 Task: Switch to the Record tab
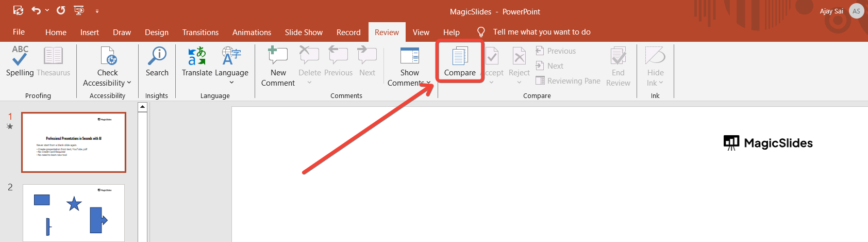(348, 32)
